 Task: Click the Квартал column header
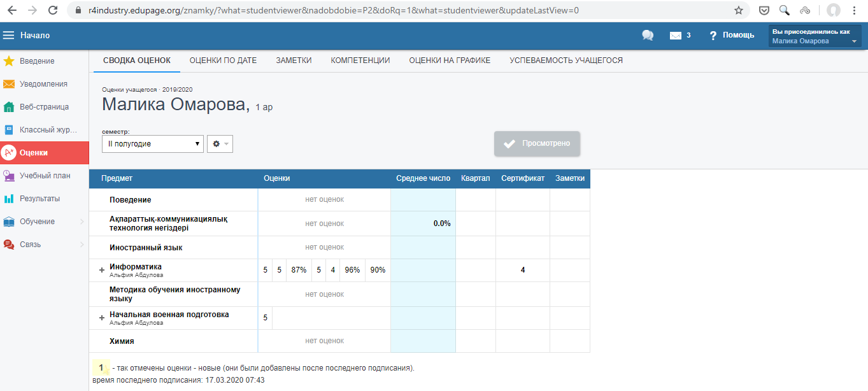point(476,178)
